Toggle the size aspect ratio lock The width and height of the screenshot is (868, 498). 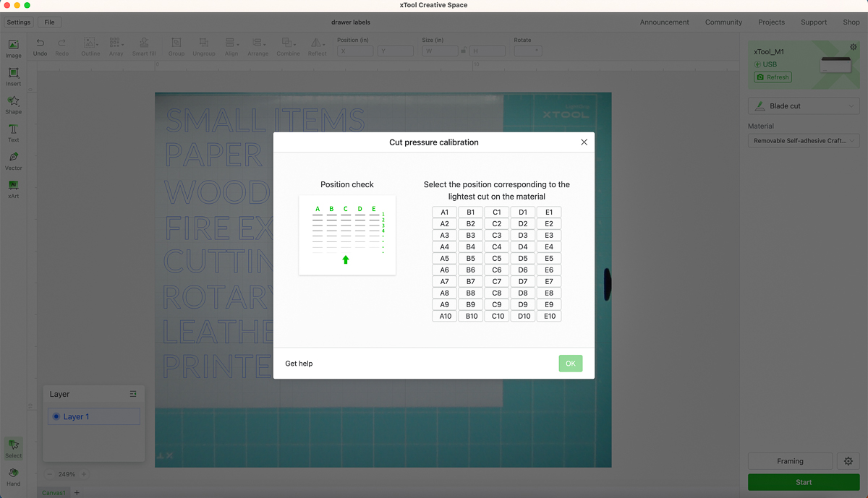(x=464, y=51)
